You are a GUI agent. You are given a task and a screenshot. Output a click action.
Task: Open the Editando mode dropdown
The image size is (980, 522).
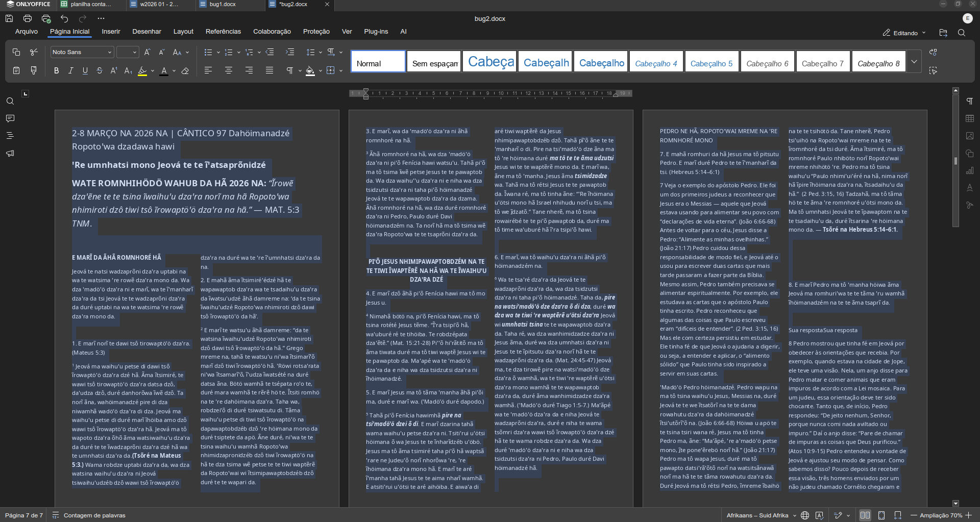[x=904, y=33]
